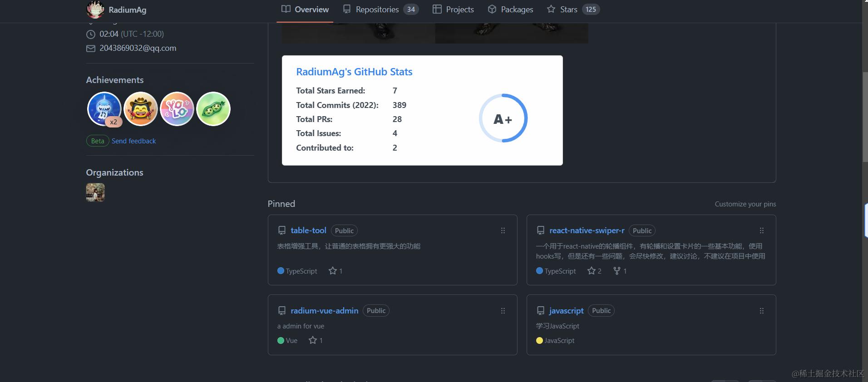Image resolution: width=868 pixels, height=382 pixels.
Task: Switch to the Packages tab
Action: pos(510,10)
